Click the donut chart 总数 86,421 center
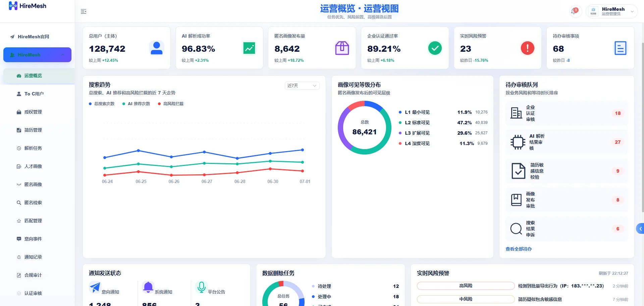 365,128
